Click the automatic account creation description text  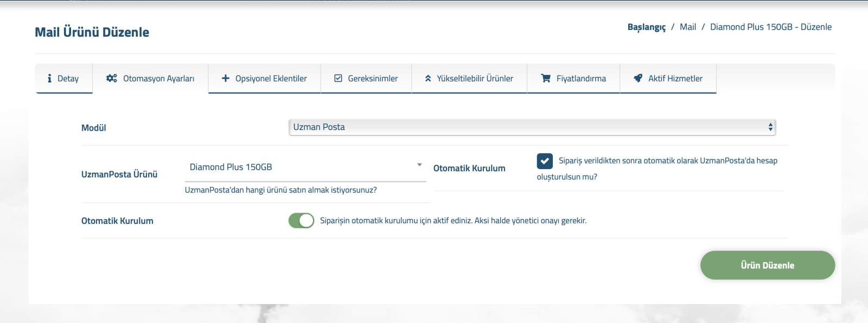tap(667, 161)
